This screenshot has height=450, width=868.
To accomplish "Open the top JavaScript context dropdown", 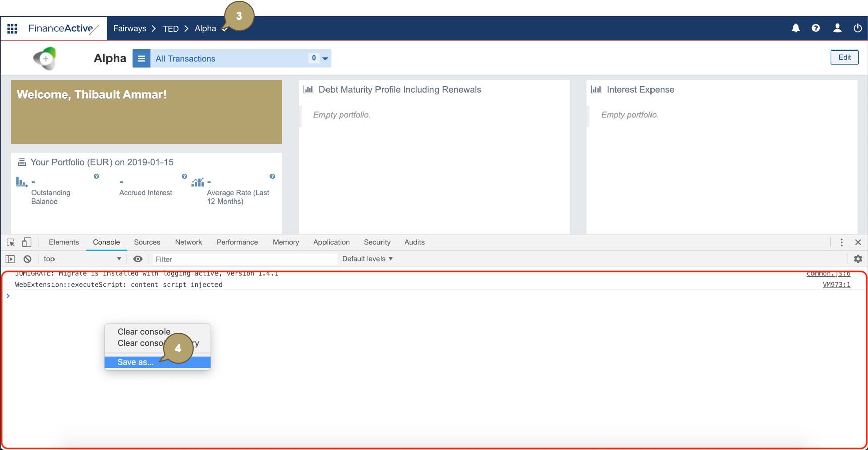I will pos(82,259).
